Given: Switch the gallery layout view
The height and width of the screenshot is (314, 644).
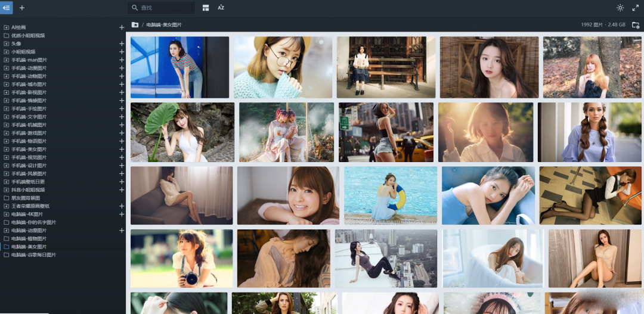Looking at the screenshot, I should pos(206,8).
